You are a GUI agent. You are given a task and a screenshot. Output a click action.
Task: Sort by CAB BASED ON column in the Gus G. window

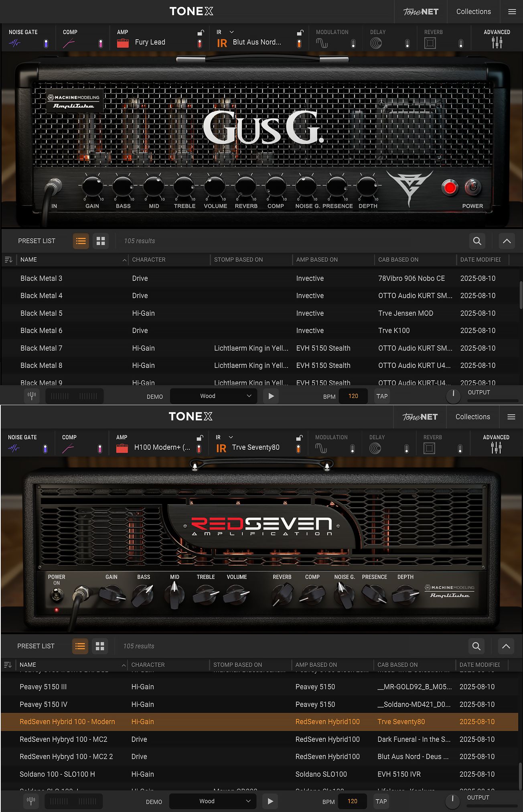398,260
